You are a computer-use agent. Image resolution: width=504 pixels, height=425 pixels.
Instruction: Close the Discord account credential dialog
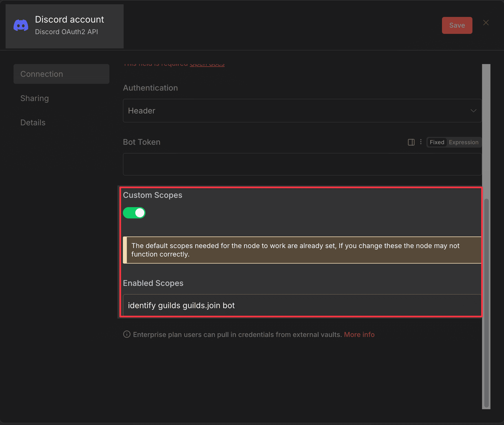click(x=486, y=23)
